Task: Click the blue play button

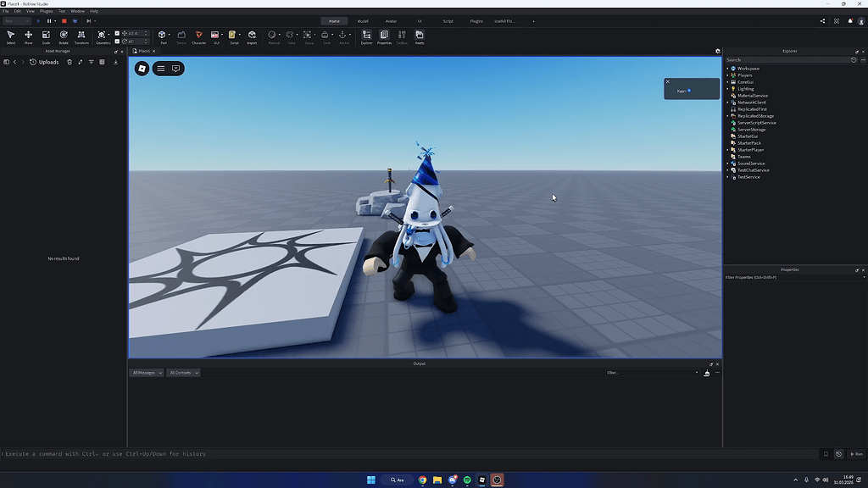Action: point(38,21)
